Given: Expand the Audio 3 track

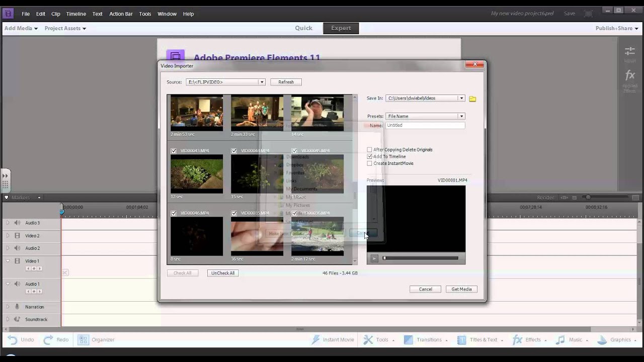Looking at the screenshot, I should [x=8, y=223].
